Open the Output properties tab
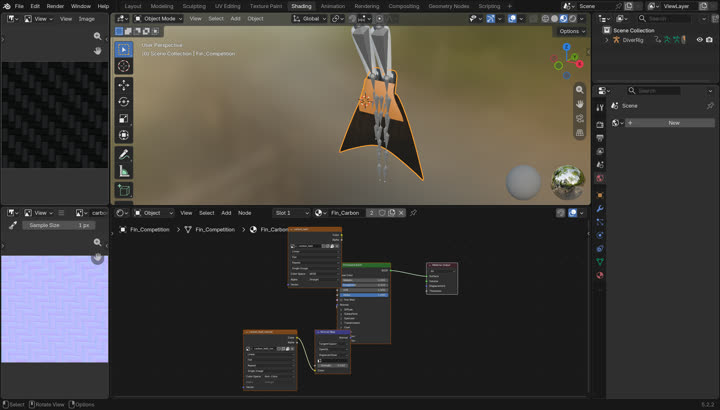The width and height of the screenshot is (720, 410). tap(600, 138)
